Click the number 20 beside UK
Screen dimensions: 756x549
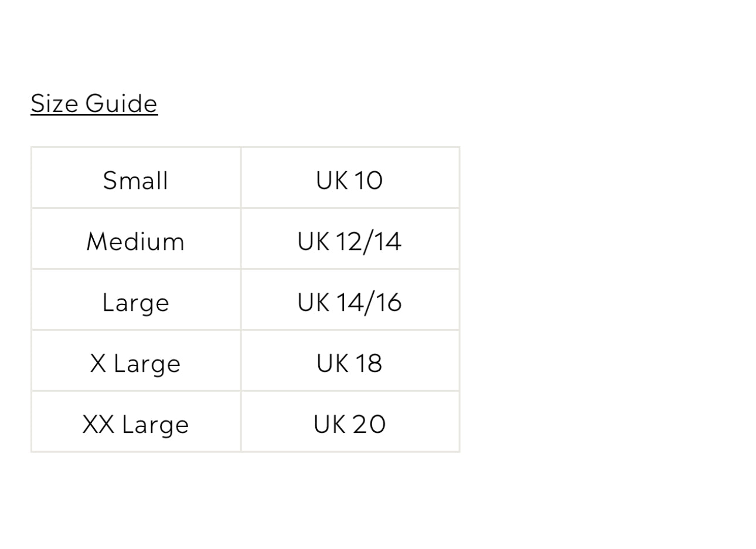coord(369,424)
